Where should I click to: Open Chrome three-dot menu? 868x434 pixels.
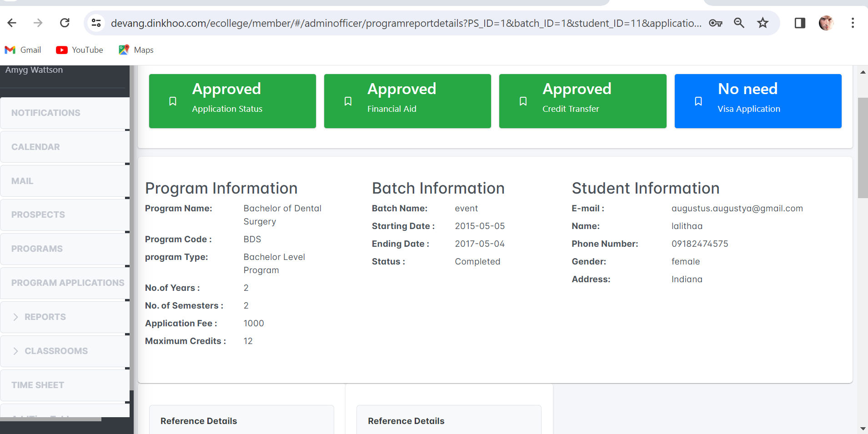[x=853, y=23]
